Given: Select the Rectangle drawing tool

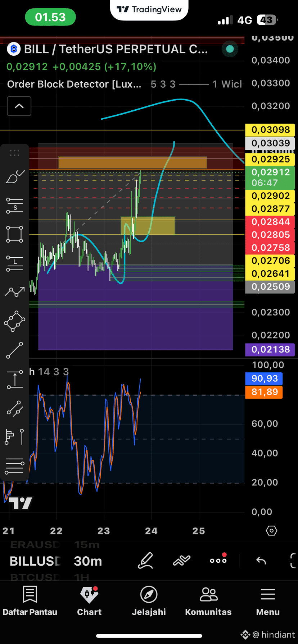Looking at the screenshot, I should coord(14,234).
